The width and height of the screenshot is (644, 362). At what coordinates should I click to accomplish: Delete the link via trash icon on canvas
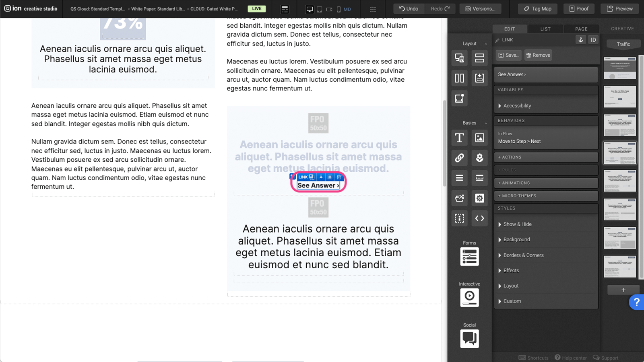339,177
